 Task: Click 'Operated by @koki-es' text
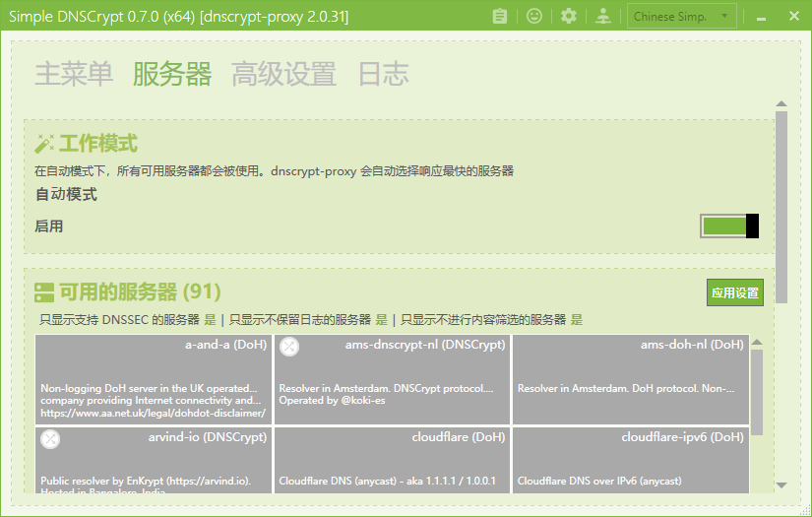(332, 401)
